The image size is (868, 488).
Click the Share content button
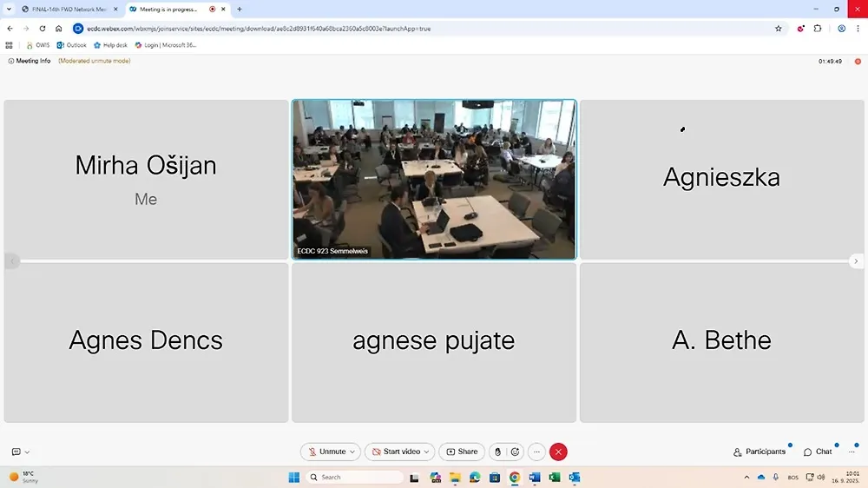(x=462, y=452)
